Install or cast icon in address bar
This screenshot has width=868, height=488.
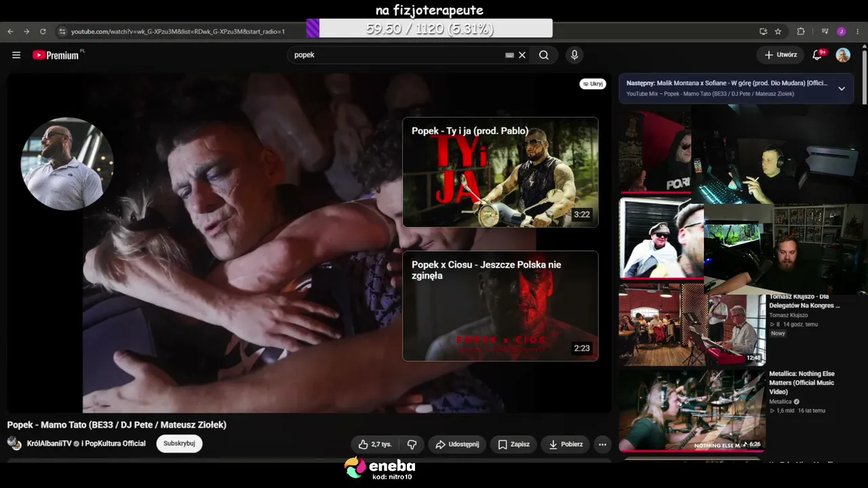(763, 31)
